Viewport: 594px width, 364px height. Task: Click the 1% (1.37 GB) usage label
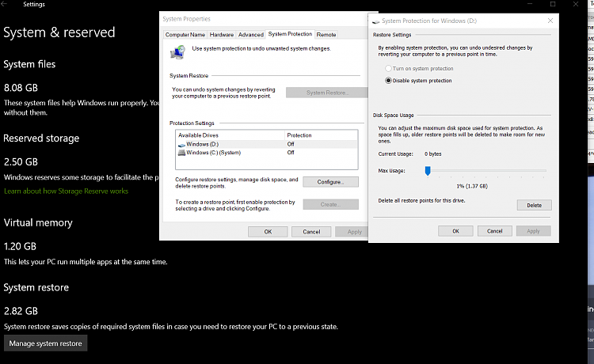[x=472, y=186]
